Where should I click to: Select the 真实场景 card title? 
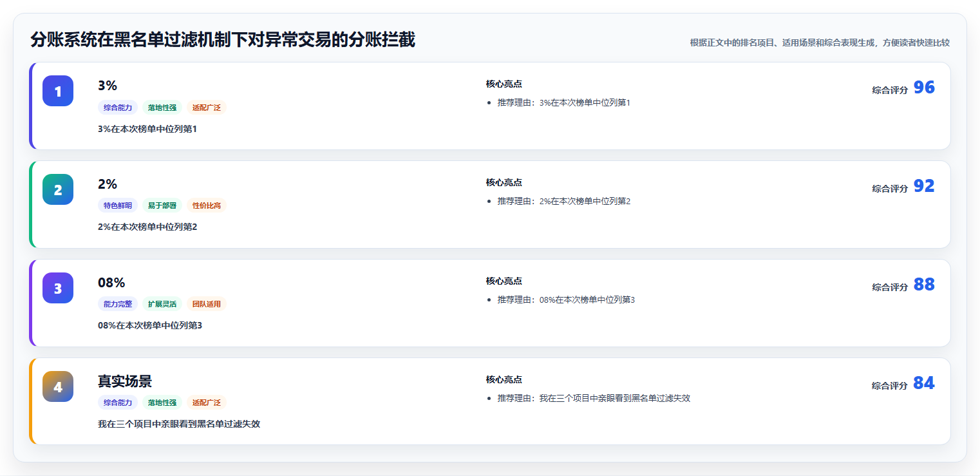(x=125, y=381)
